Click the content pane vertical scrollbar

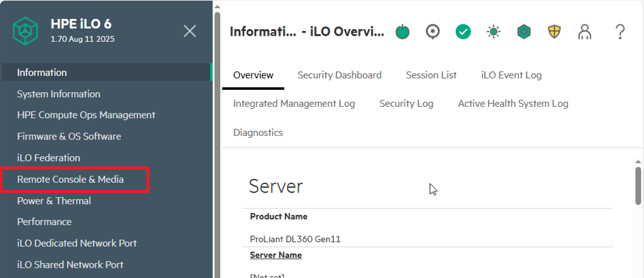[639, 188]
